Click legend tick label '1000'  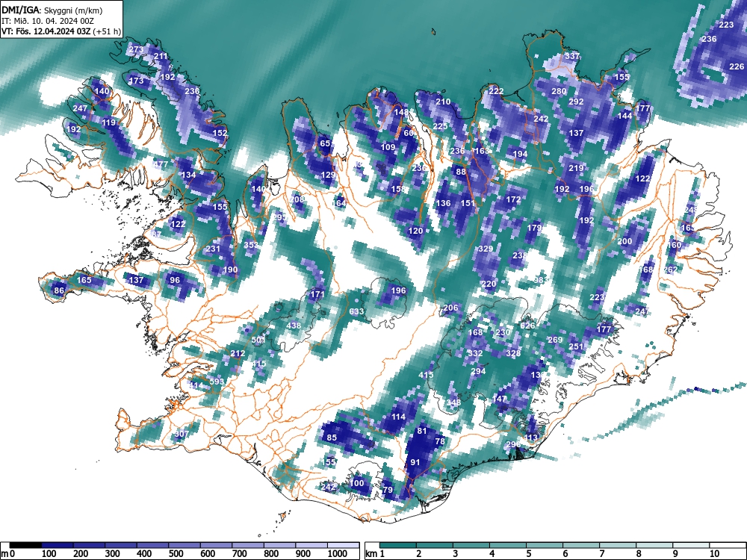tap(338, 554)
